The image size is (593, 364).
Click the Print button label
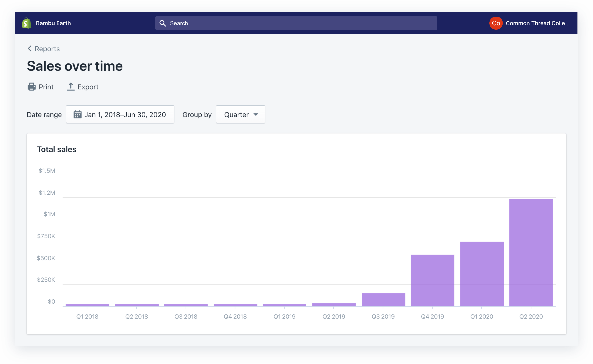point(46,87)
